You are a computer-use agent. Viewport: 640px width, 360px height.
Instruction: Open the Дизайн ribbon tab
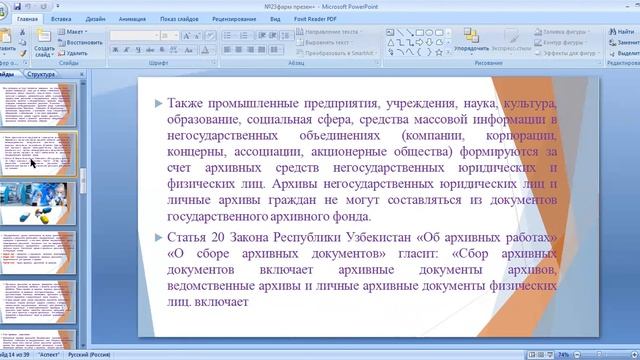tap(96, 19)
